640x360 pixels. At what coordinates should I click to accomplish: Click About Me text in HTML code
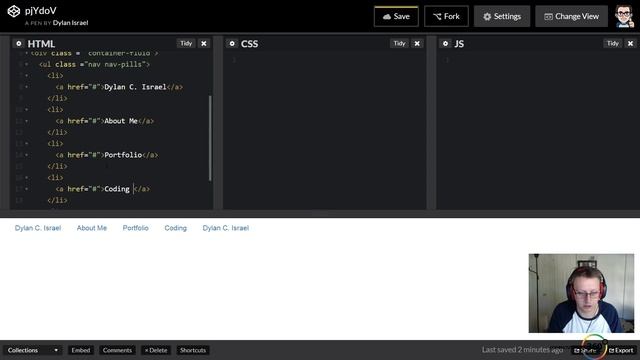tap(121, 121)
